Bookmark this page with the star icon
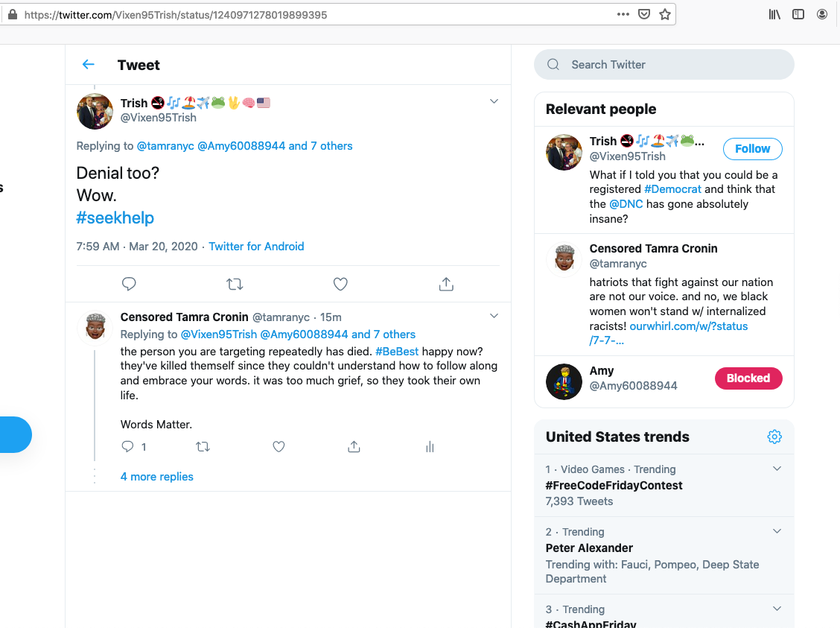The height and width of the screenshot is (628, 840). (665, 14)
